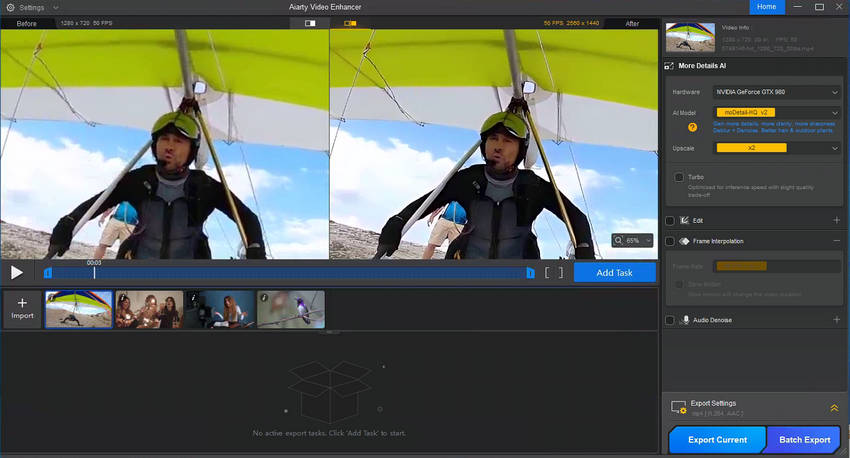The height and width of the screenshot is (458, 850).
Task: Click the Frame Interpolation icon
Action: point(684,241)
